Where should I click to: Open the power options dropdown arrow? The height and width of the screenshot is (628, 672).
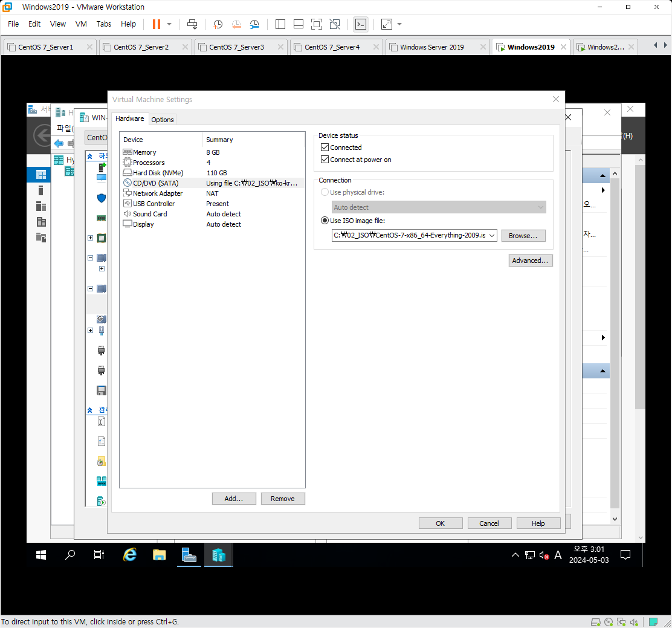coord(169,24)
